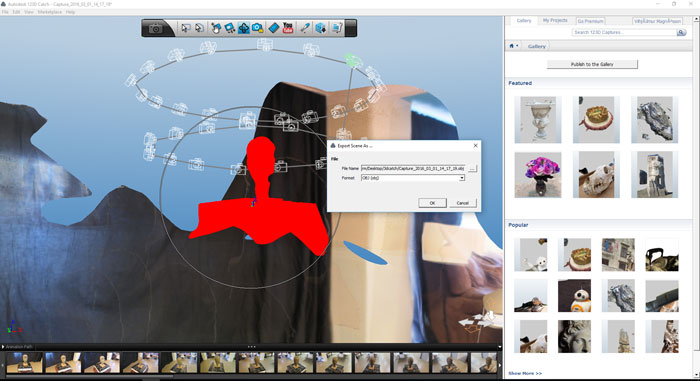This screenshot has width=700, height=381.
Task: Select the first photo in the filmstrip
Action: 25,362
